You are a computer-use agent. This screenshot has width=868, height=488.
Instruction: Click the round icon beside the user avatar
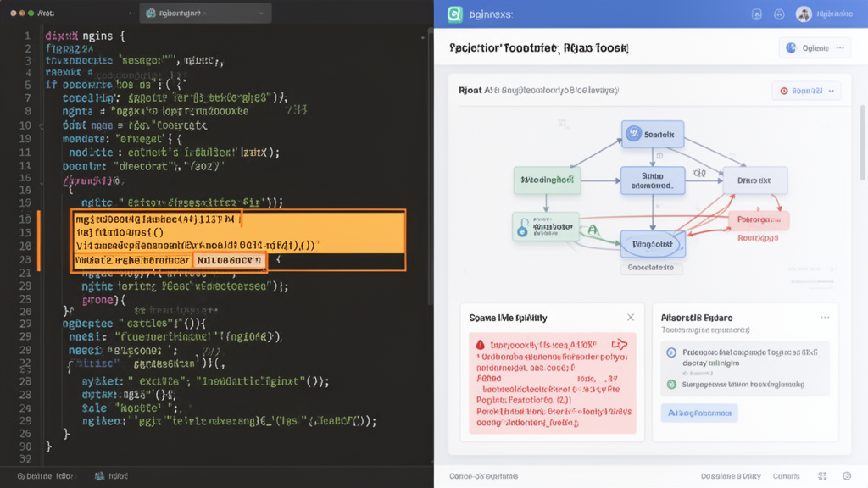click(x=779, y=14)
